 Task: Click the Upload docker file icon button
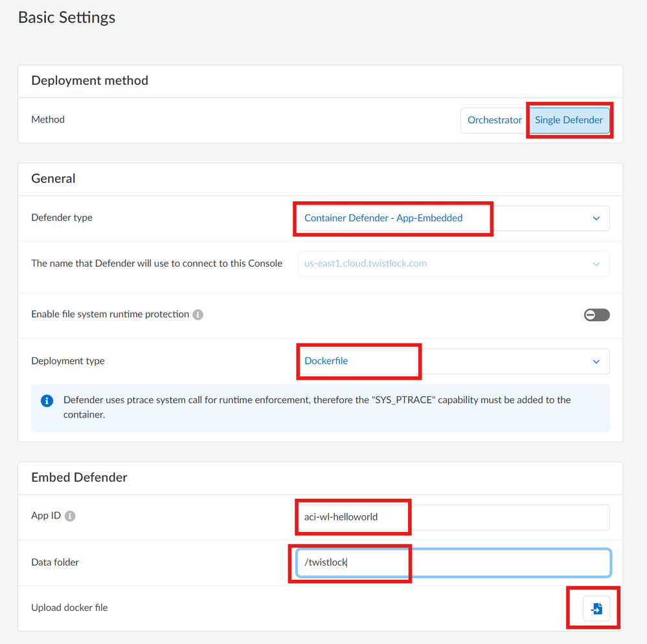pyautogui.click(x=596, y=608)
